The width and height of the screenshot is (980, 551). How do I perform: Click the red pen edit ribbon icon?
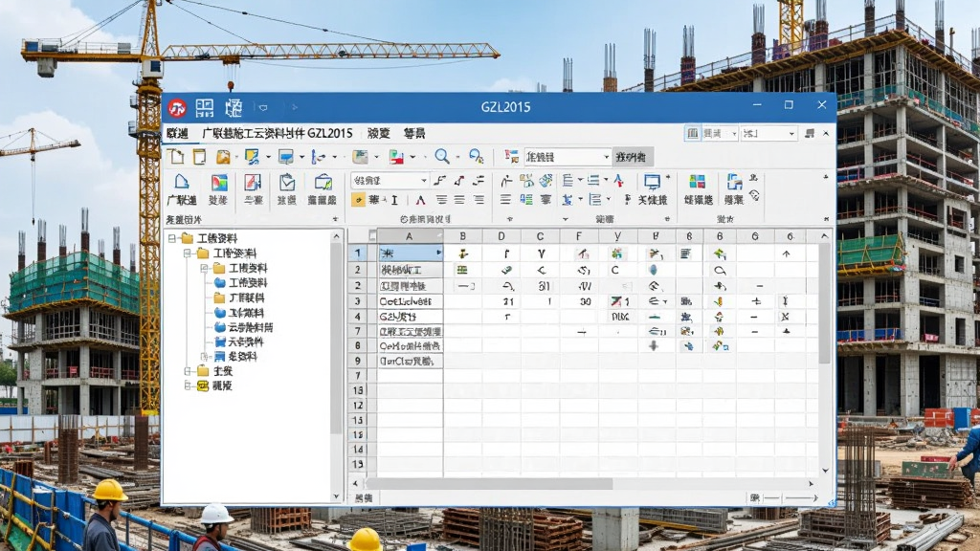253,183
